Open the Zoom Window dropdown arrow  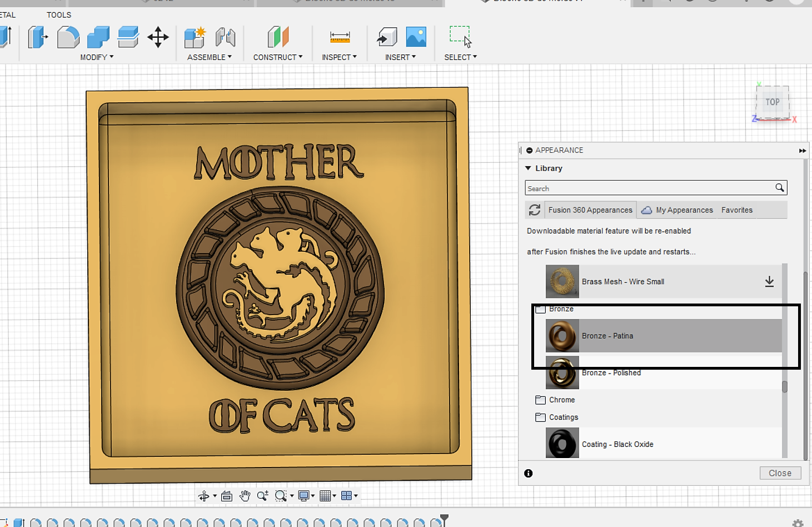pos(292,496)
